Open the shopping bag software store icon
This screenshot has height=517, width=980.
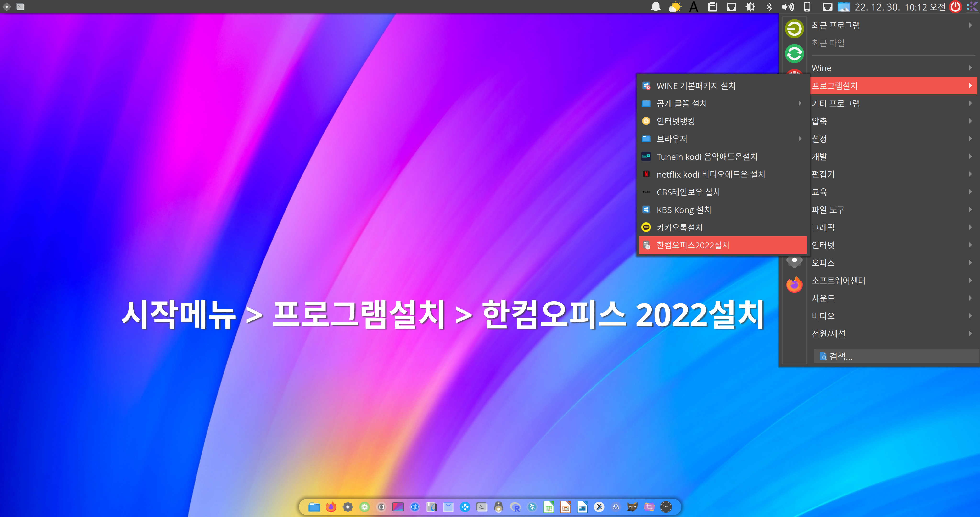448,507
